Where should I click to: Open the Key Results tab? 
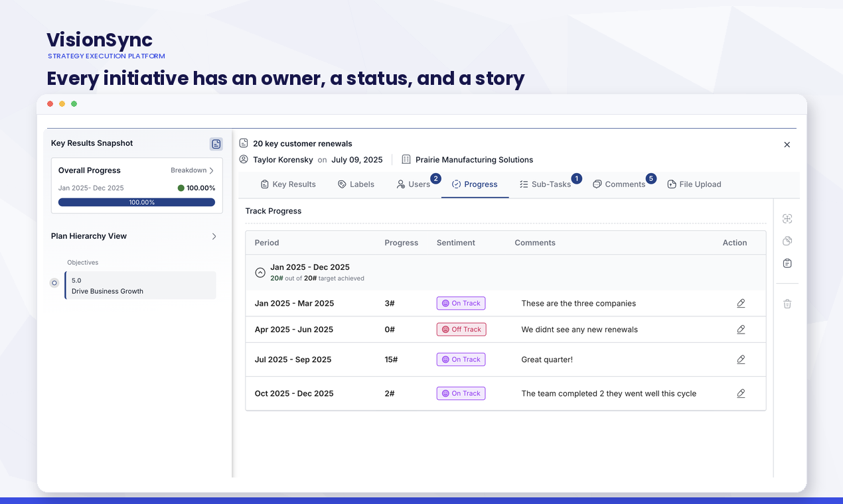[x=288, y=184]
